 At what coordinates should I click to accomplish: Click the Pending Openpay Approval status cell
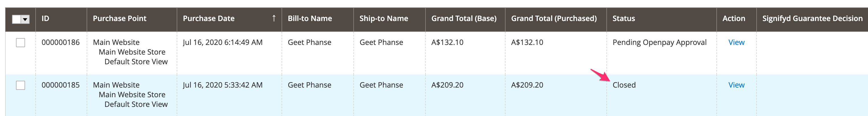(x=659, y=42)
